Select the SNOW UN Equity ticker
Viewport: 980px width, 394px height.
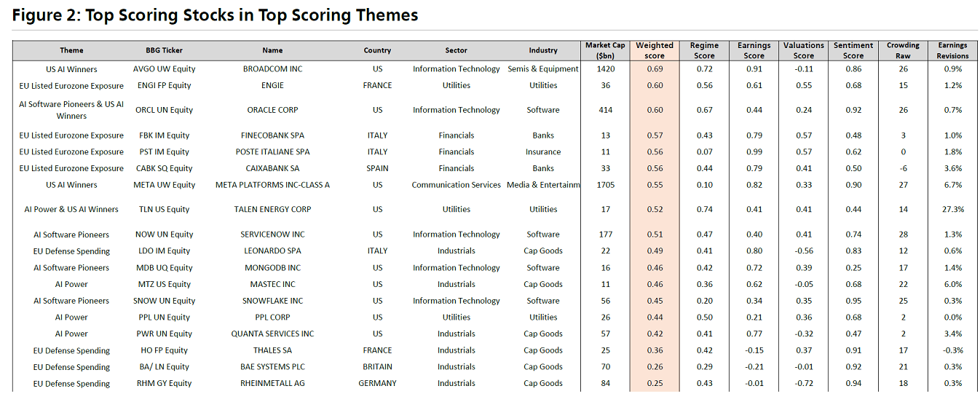tap(164, 301)
